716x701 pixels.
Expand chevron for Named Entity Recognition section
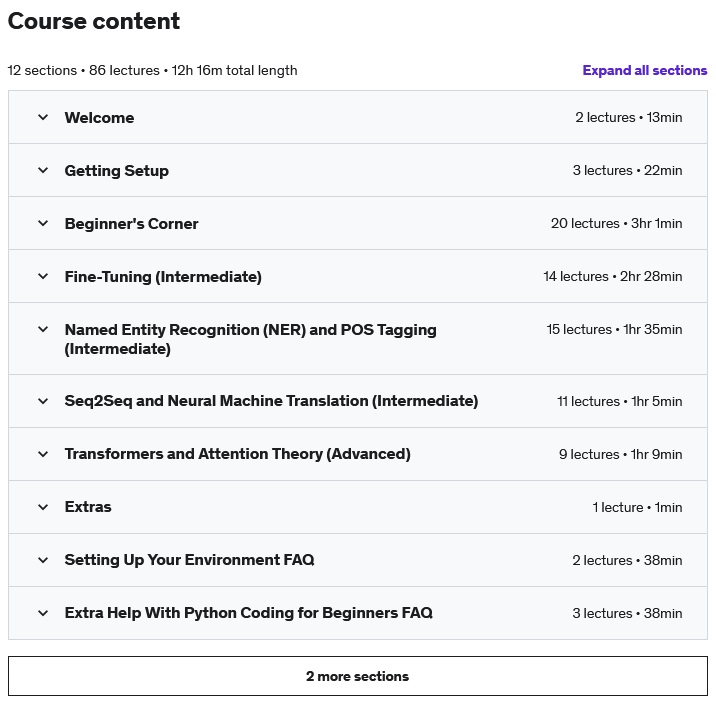[43, 329]
